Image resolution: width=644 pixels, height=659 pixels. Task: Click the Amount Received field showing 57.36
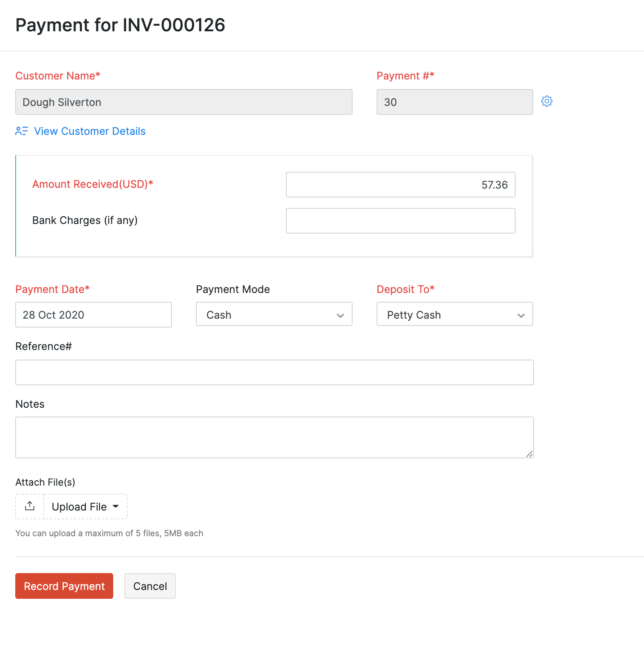(x=400, y=185)
